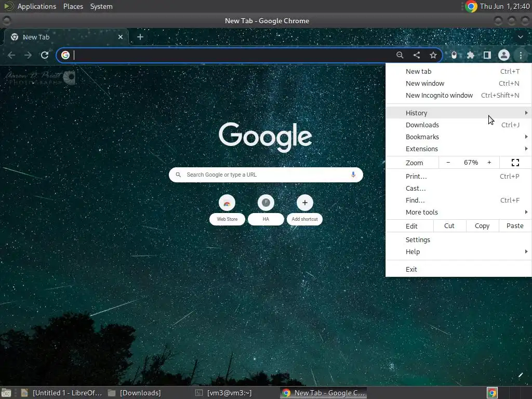532x399 pixels.
Task: Click Chrome workspace icon at bottom right
Action: coord(492,393)
